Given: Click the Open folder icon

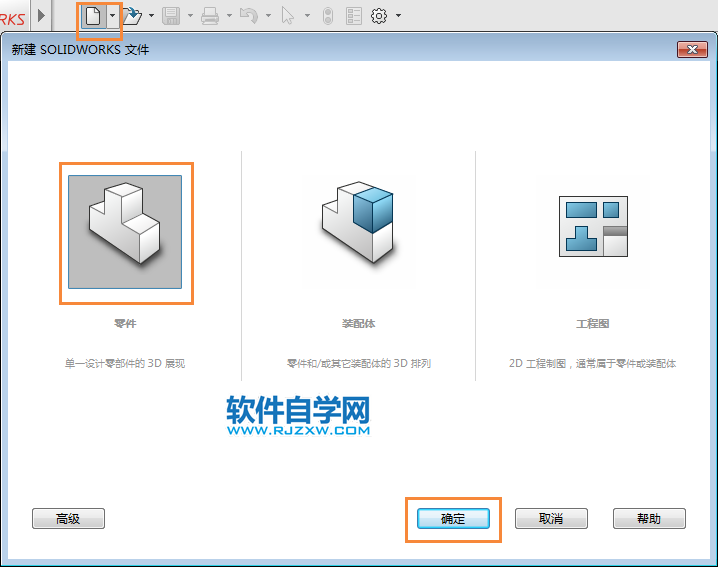Looking at the screenshot, I should 132,16.
